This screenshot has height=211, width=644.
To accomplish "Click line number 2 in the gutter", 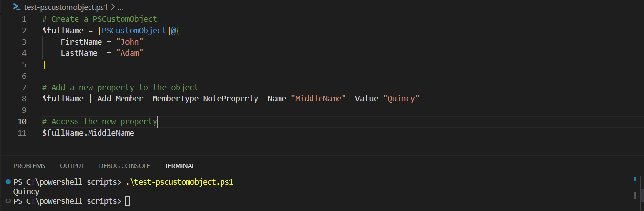I will click(24, 31).
